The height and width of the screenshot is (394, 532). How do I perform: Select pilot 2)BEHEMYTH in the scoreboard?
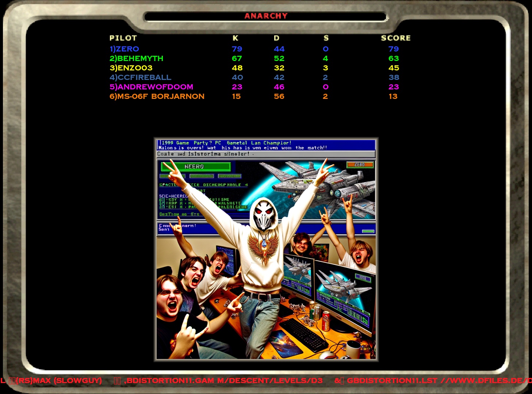(137, 58)
